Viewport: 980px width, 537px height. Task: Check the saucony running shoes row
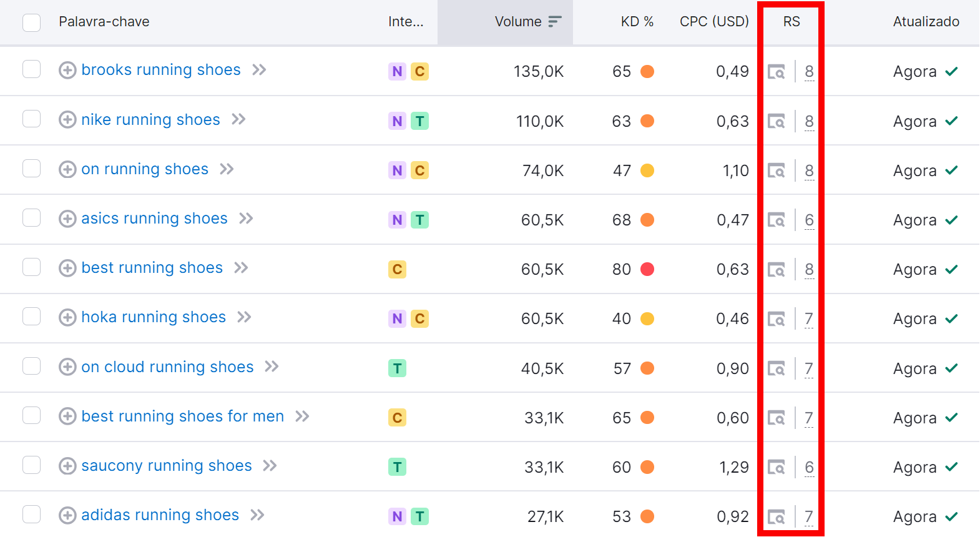click(x=31, y=465)
